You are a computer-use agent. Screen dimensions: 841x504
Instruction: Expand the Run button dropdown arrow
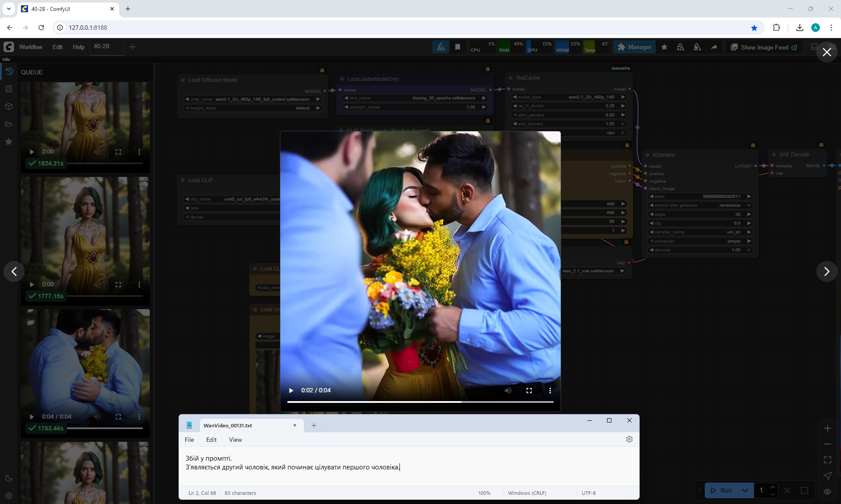tap(745, 490)
